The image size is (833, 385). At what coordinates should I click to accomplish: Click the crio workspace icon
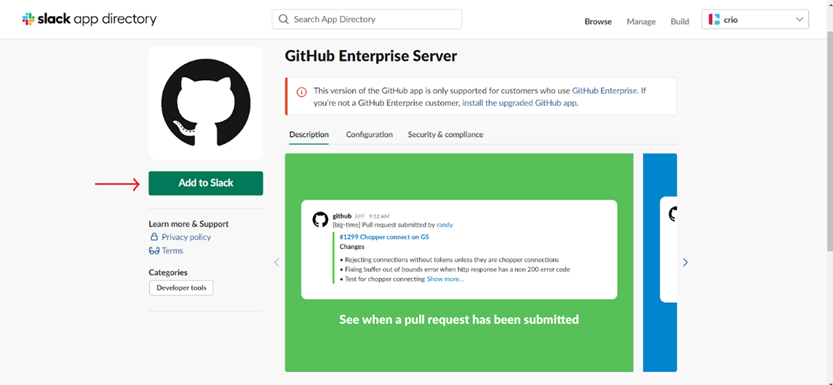(x=714, y=20)
